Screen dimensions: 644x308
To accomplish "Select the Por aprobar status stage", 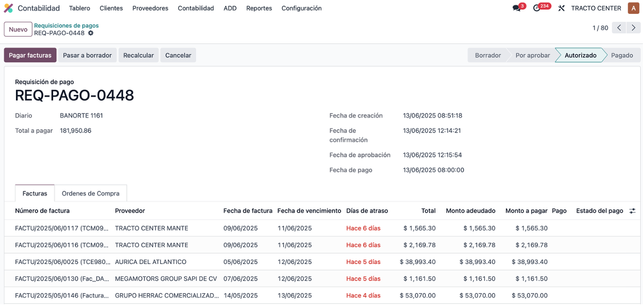I will [x=533, y=55].
